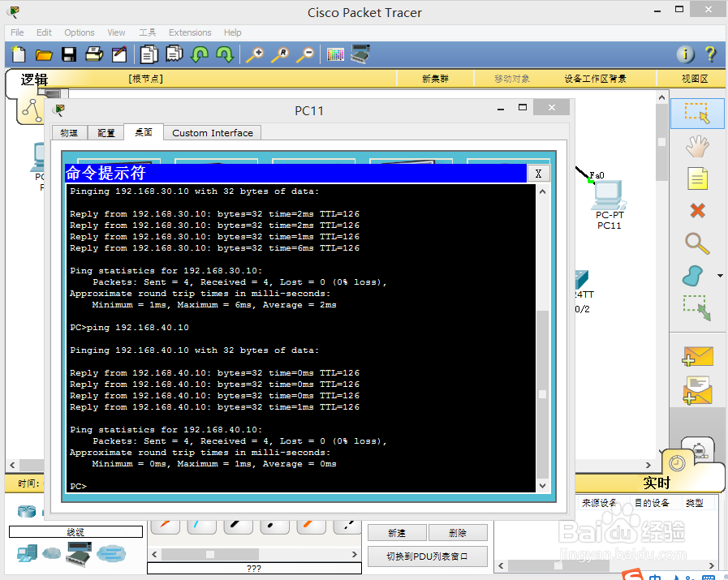Click the 根节点 navigation label

tap(146, 79)
